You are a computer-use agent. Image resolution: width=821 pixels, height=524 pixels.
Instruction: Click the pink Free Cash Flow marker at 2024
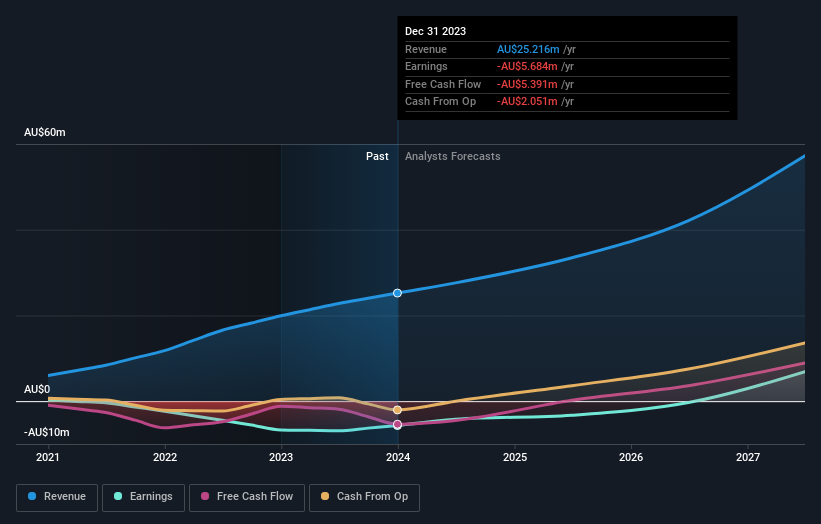point(397,425)
